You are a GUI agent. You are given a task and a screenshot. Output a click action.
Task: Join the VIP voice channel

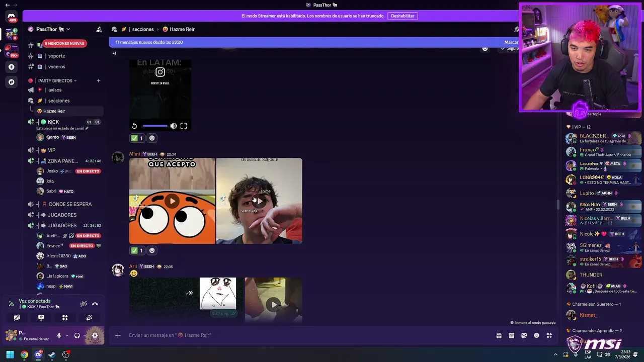(x=51, y=150)
